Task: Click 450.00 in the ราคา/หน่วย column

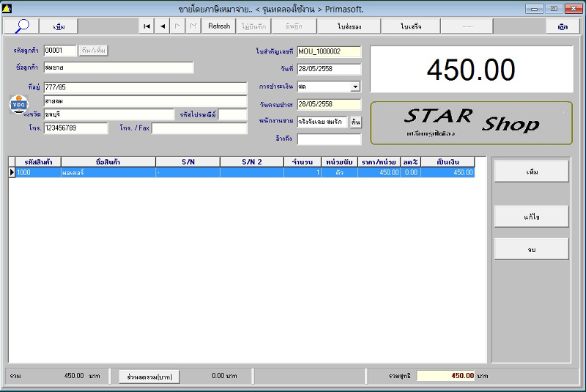Action: (379, 172)
